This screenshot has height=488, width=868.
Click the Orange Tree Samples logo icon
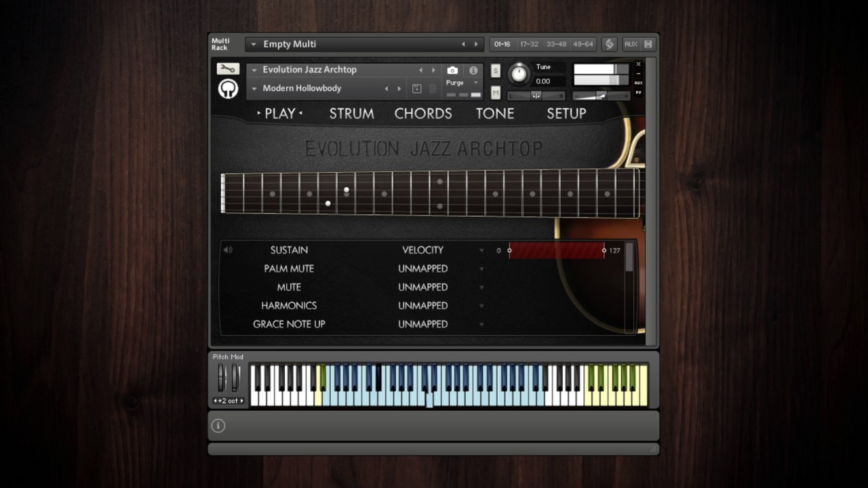228,89
